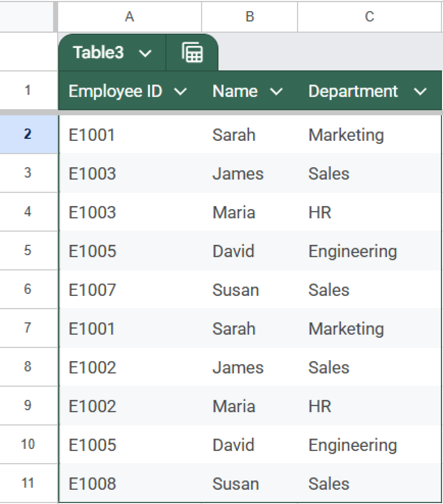
Task: Select the Table3 tab label
Action: pyautogui.click(x=98, y=52)
